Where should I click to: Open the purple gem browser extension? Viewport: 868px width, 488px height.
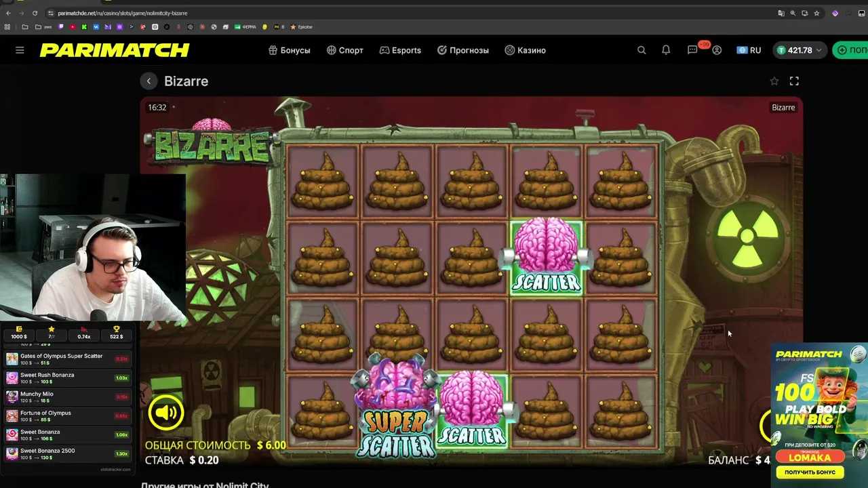coord(835,13)
